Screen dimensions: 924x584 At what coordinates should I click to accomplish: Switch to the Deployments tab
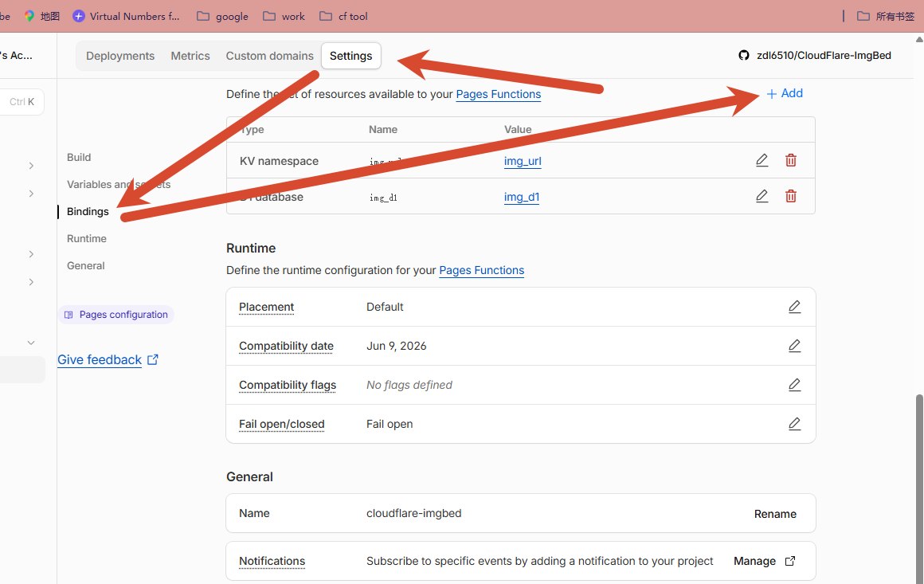[120, 56]
